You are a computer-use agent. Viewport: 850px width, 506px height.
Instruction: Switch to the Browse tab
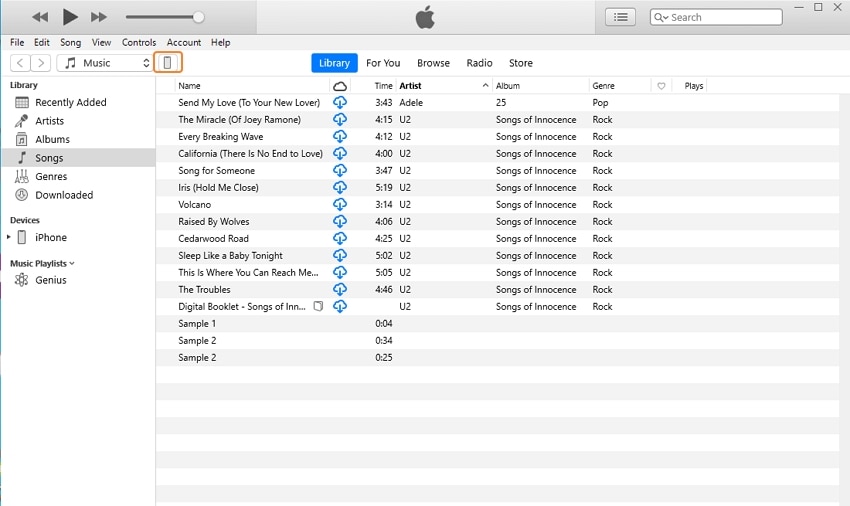coord(433,63)
